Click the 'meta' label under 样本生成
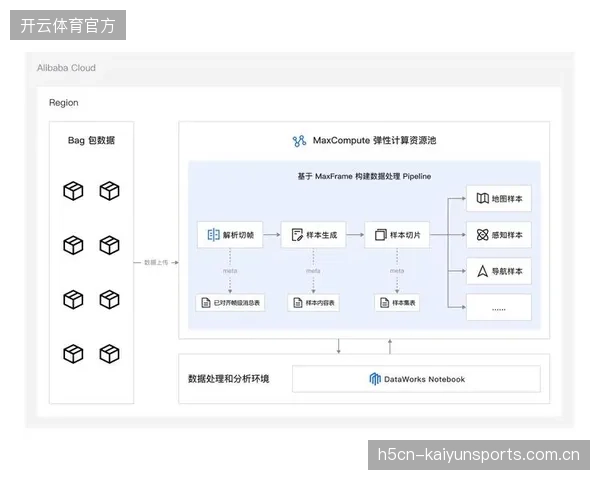600x480 pixels. 313,271
